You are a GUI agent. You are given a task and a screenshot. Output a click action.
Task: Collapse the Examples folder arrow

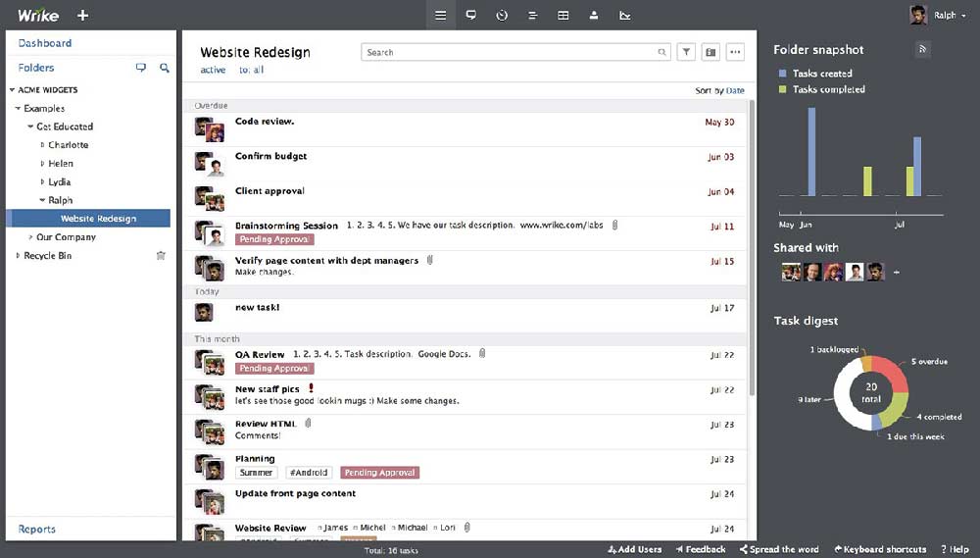[18, 108]
